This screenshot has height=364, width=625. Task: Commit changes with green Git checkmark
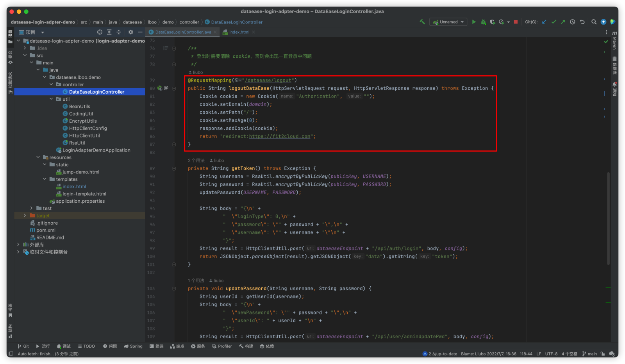tap(554, 22)
